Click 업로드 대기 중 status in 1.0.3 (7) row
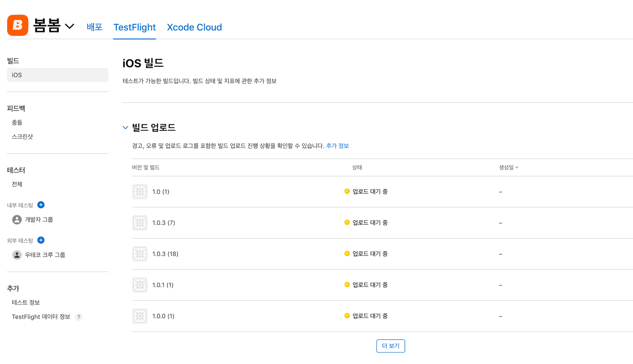This screenshot has height=364, width=633. click(x=370, y=223)
